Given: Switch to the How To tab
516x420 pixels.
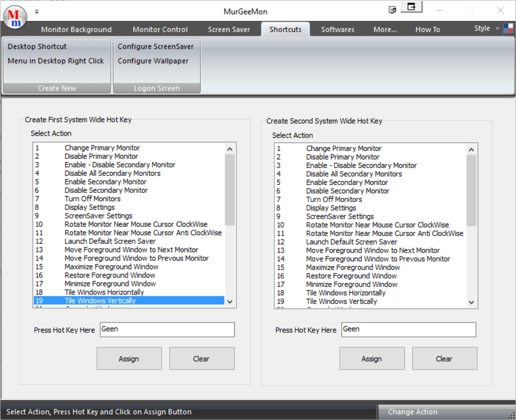Looking at the screenshot, I should click(x=427, y=29).
